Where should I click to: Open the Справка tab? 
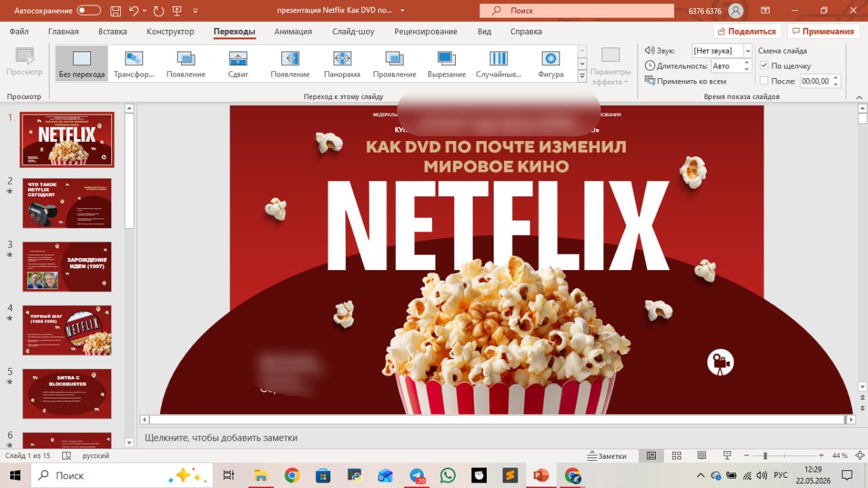[526, 31]
